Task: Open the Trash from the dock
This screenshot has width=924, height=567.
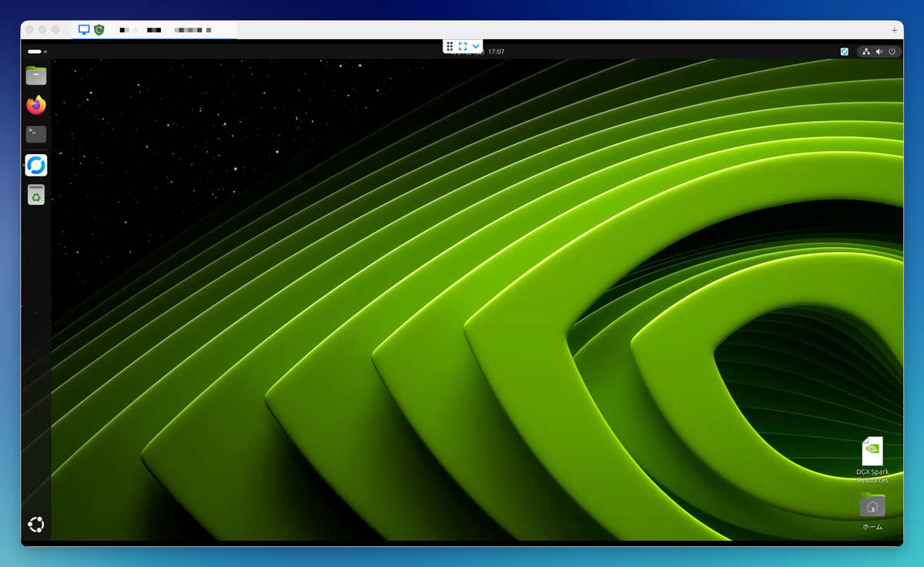Action: coord(36,195)
